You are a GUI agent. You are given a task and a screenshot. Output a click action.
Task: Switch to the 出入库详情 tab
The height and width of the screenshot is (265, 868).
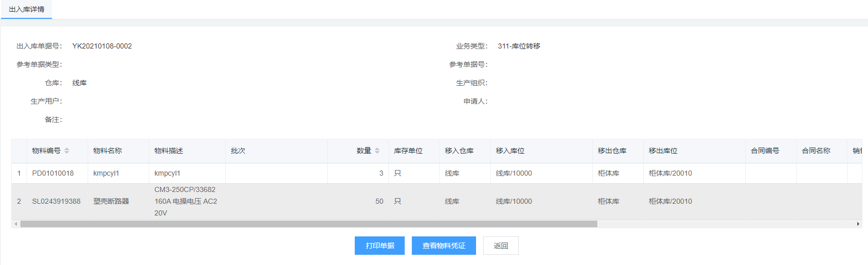(x=27, y=9)
